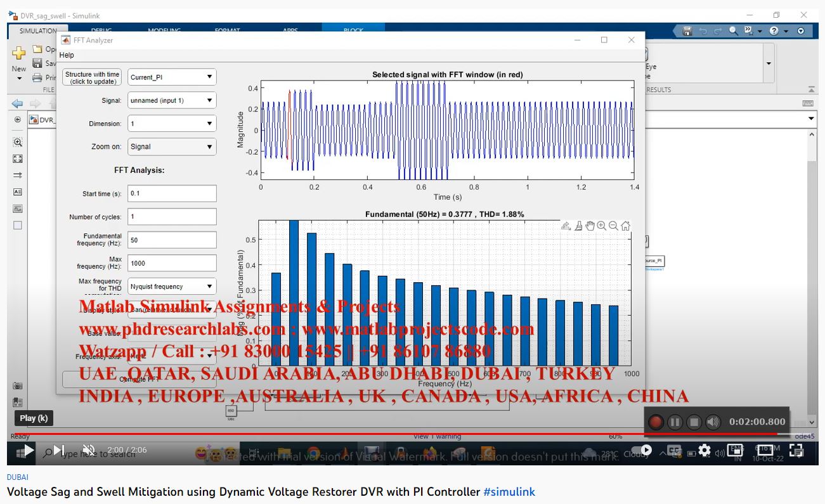
Task: Unmute the video player volume
Action: point(89,450)
